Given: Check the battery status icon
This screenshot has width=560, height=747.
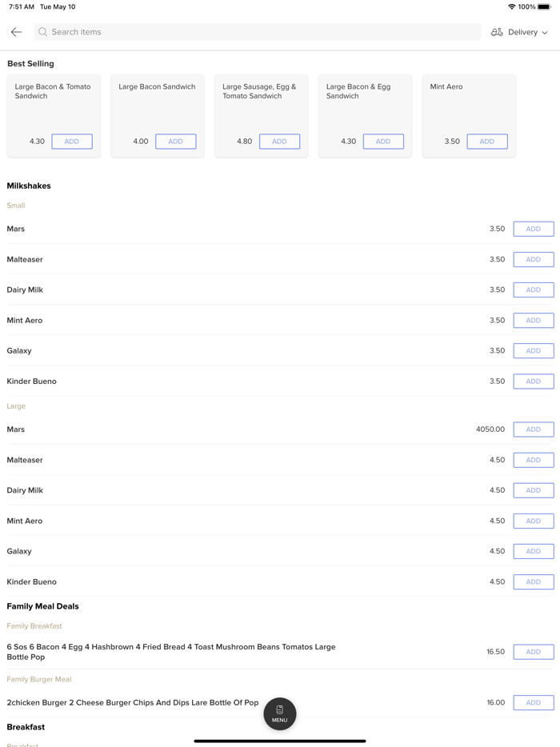Looking at the screenshot, I should tap(544, 6).
